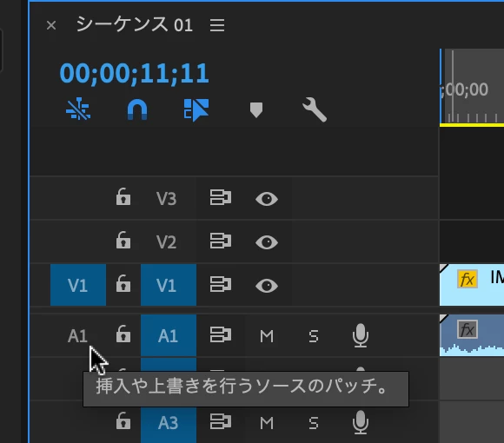This screenshot has height=443, width=504.
Task: Toggle track lock for V3
Action: pos(123,196)
